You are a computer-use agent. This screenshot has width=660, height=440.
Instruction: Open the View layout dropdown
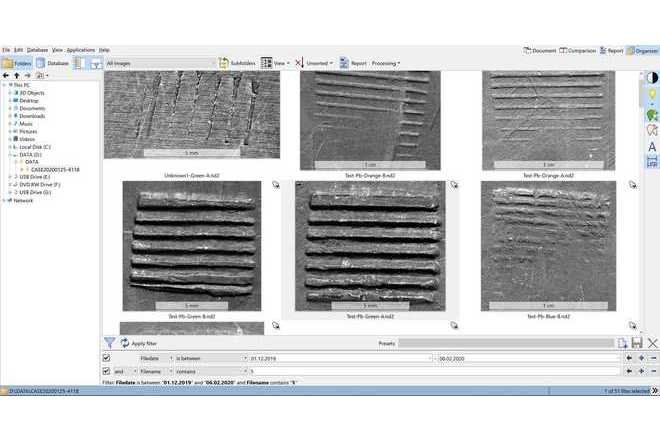pyautogui.click(x=275, y=63)
